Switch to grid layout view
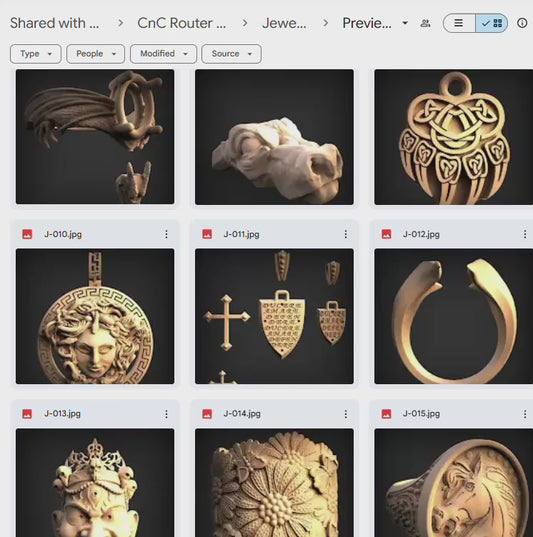 (492, 23)
